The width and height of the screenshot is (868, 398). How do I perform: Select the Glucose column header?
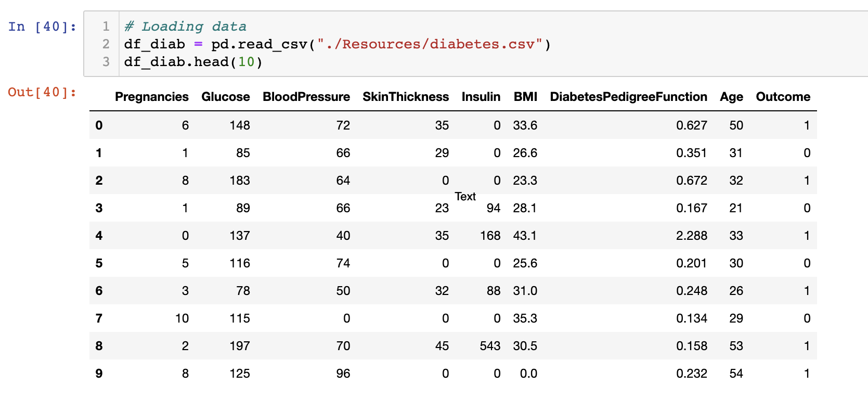coord(225,97)
